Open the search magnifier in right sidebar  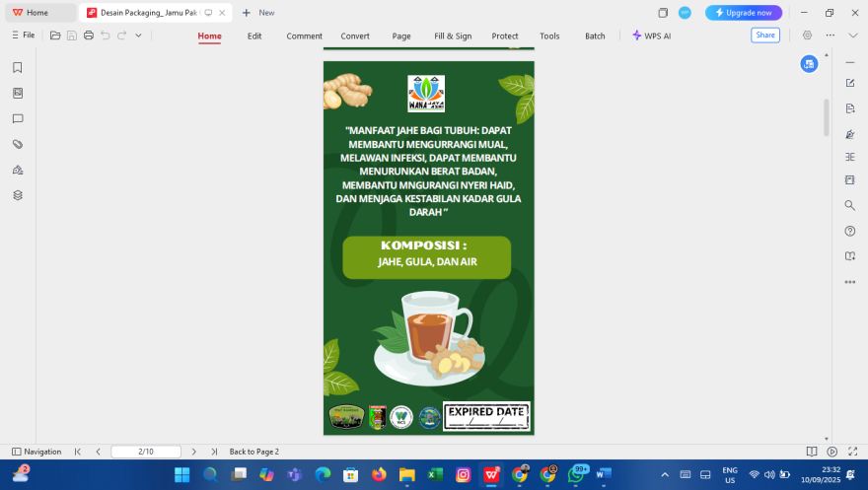(849, 206)
